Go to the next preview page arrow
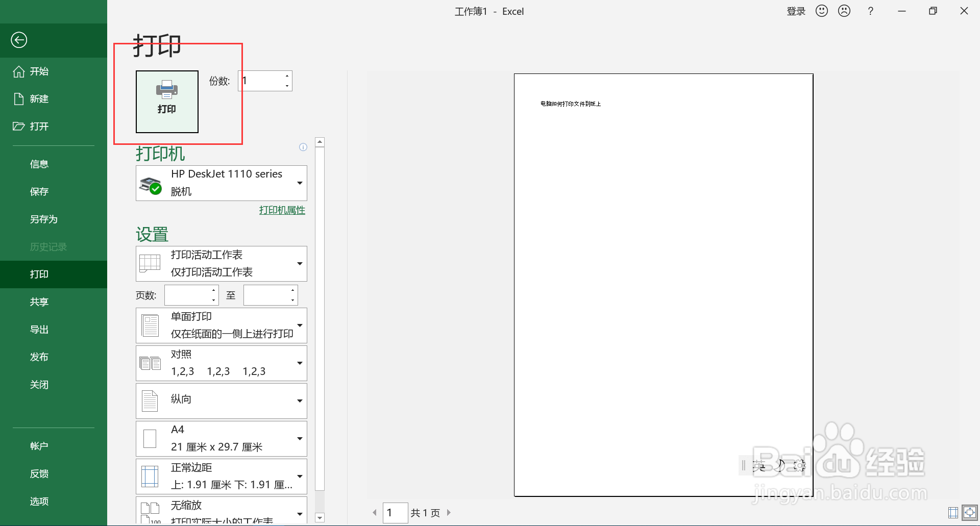This screenshot has width=980, height=526. (449, 513)
